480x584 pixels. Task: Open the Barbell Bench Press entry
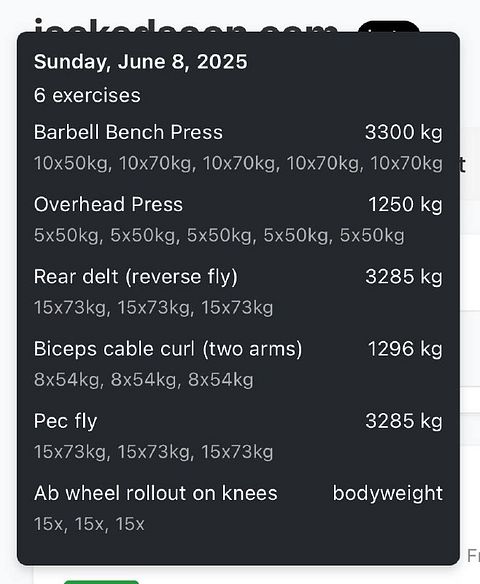click(x=128, y=132)
